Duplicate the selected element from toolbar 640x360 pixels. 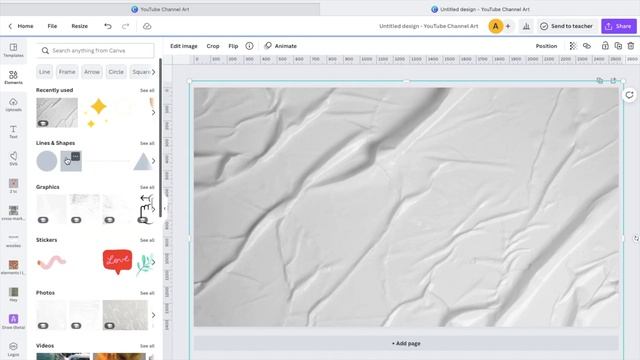coord(618,46)
